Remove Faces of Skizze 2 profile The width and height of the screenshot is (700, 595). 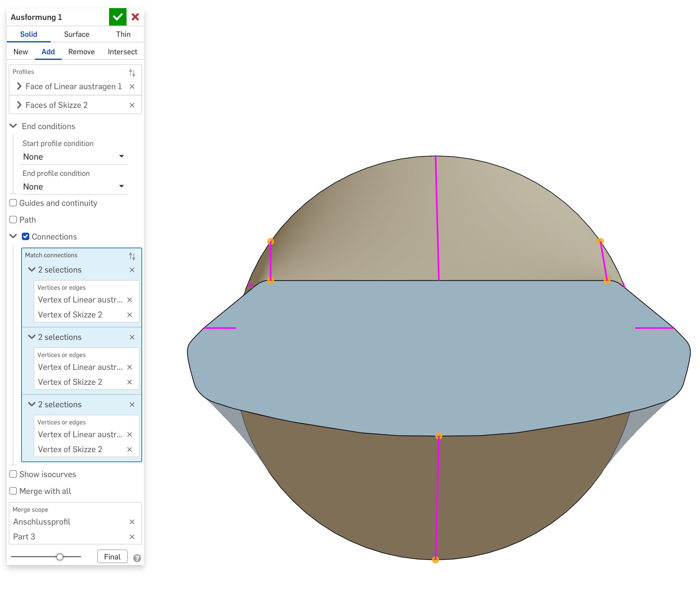pos(132,105)
